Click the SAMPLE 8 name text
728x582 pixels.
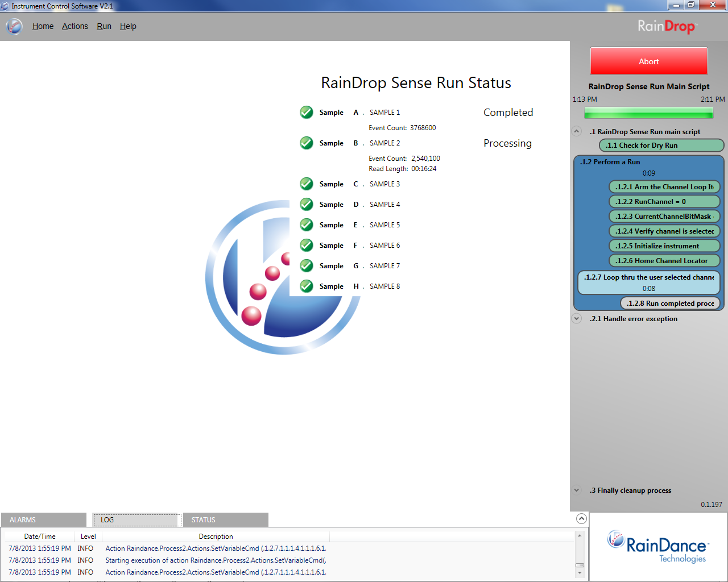[384, 286]
